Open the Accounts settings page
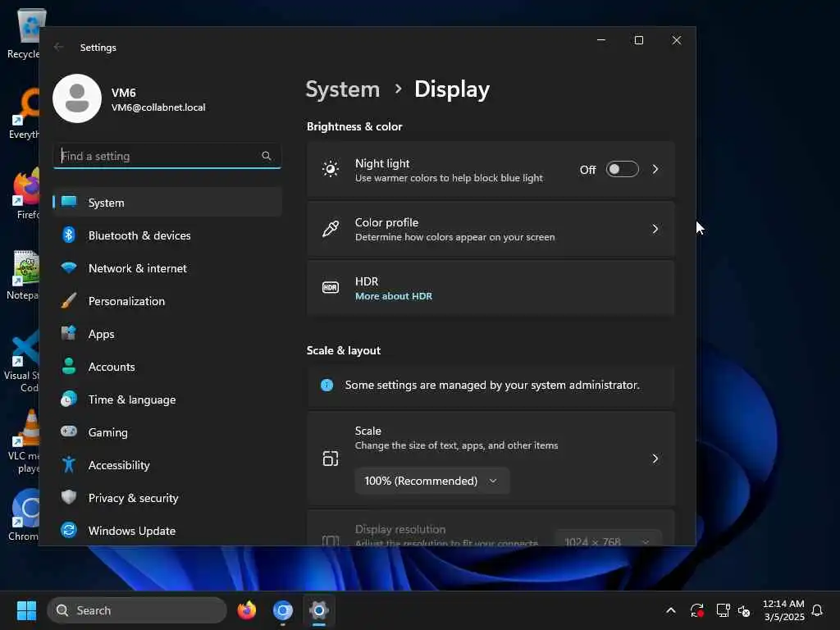Screen dimensions: 840x630 point(167,367)
